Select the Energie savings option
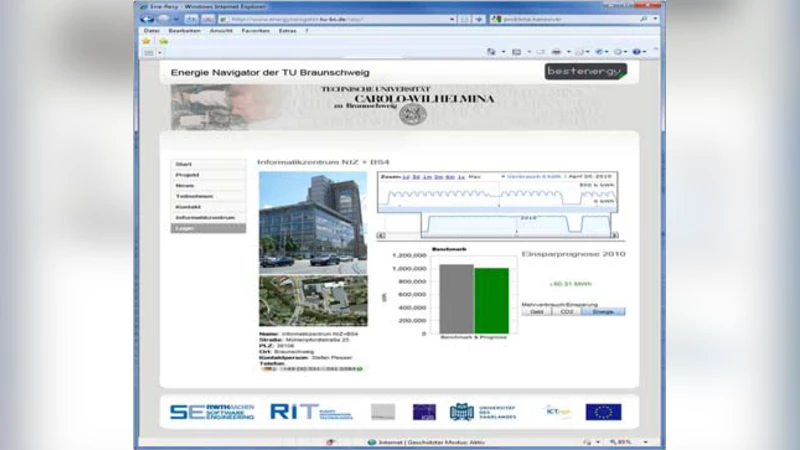The height and width of the screenshot is (450, 800). pos(603,311)
